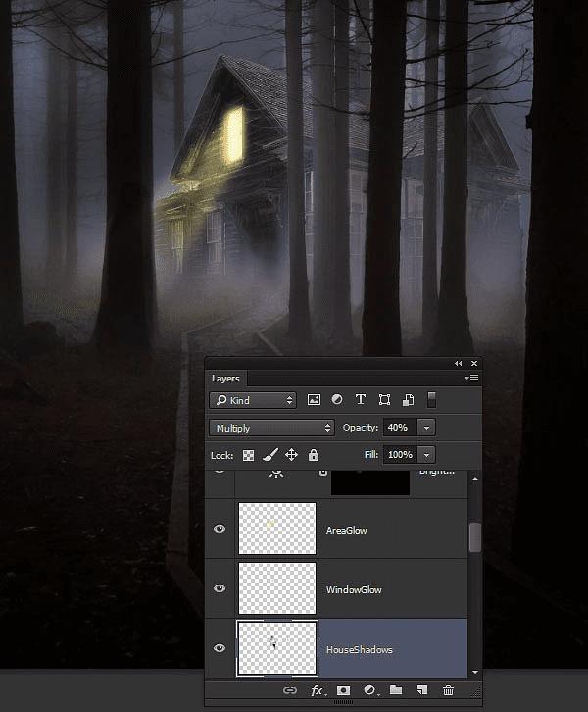Click the layers list scroll up arrow
The width and height of the screenshot is (588, 712).
point(475,479)
